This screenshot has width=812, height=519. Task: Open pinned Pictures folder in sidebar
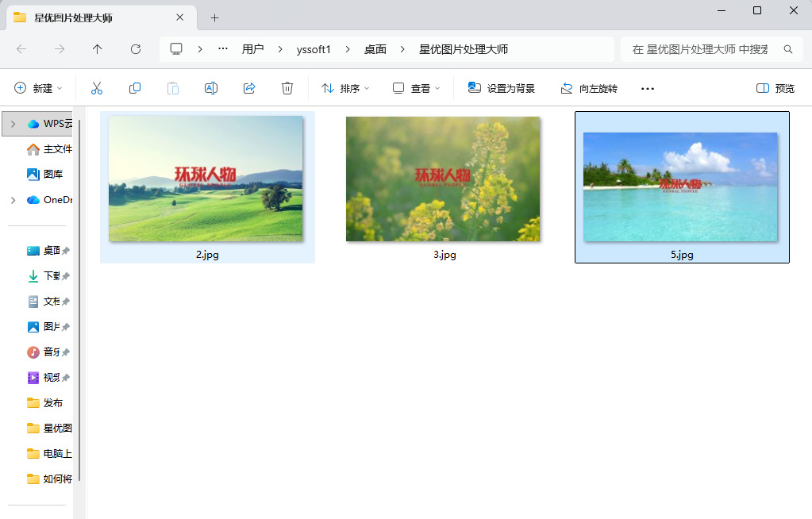[x=48, y=327]
